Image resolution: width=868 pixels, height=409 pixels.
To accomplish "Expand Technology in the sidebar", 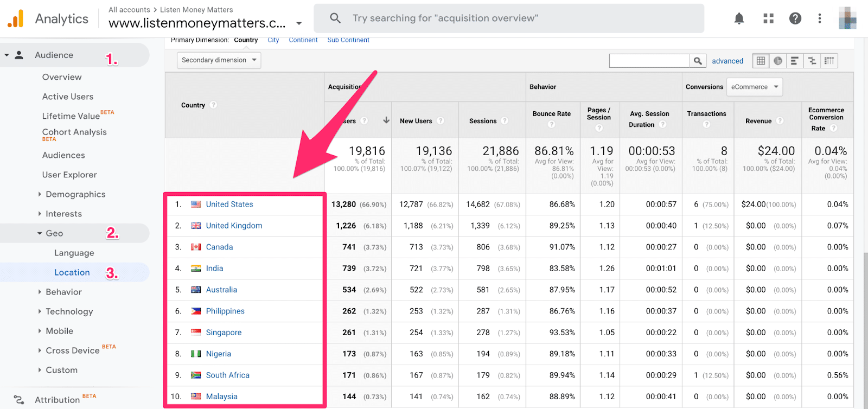I will tap(40, 311).
